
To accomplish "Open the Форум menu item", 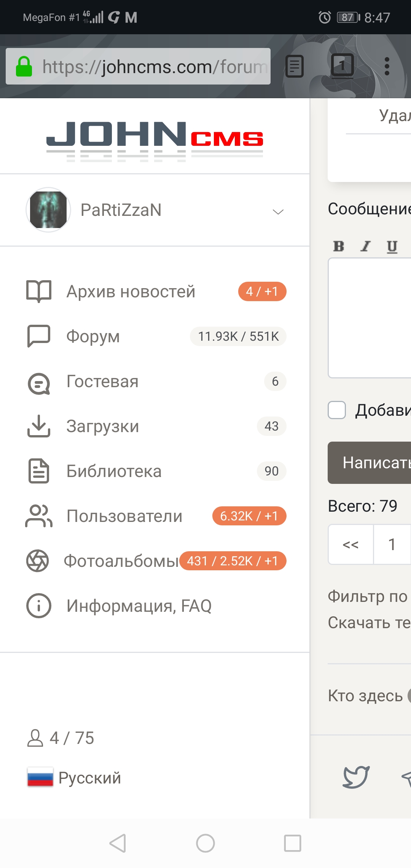I will click(x=93, y=337).
